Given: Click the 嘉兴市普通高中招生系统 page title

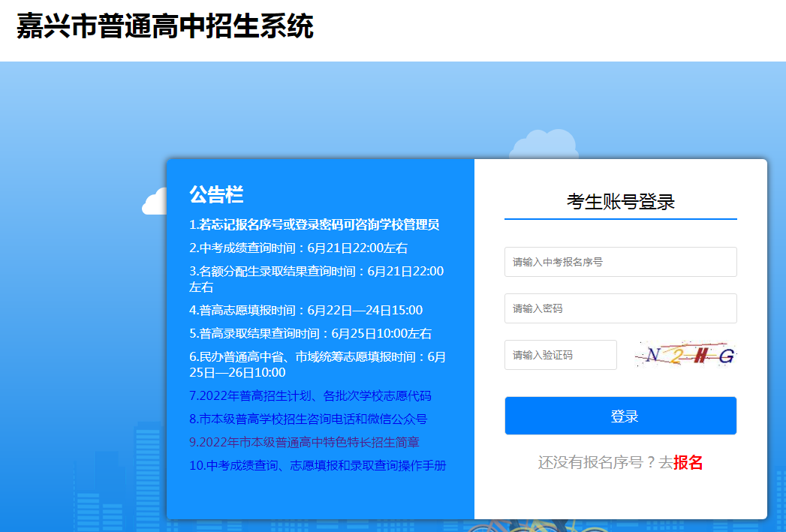Looking at the screenshot, I should pos(164,27).
